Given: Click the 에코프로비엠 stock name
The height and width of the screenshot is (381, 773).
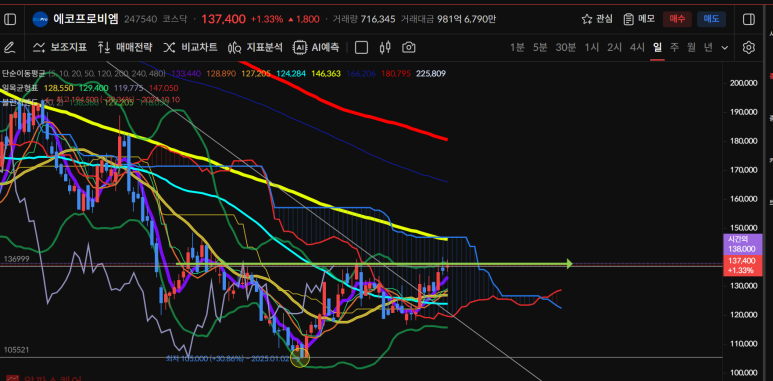Looking at the screenshot, I should click(86, 19).
